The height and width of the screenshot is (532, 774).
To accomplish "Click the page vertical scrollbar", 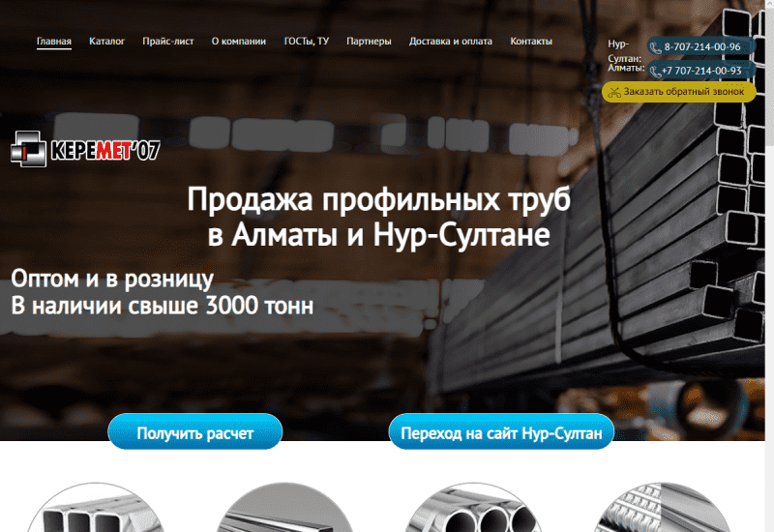I will [x=769, y=266].
